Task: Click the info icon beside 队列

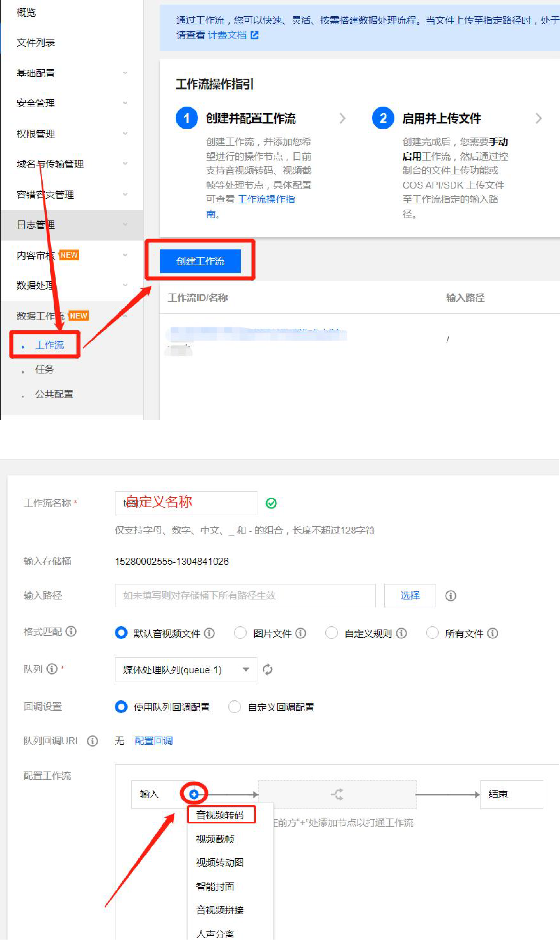Action: coord(52,669)
